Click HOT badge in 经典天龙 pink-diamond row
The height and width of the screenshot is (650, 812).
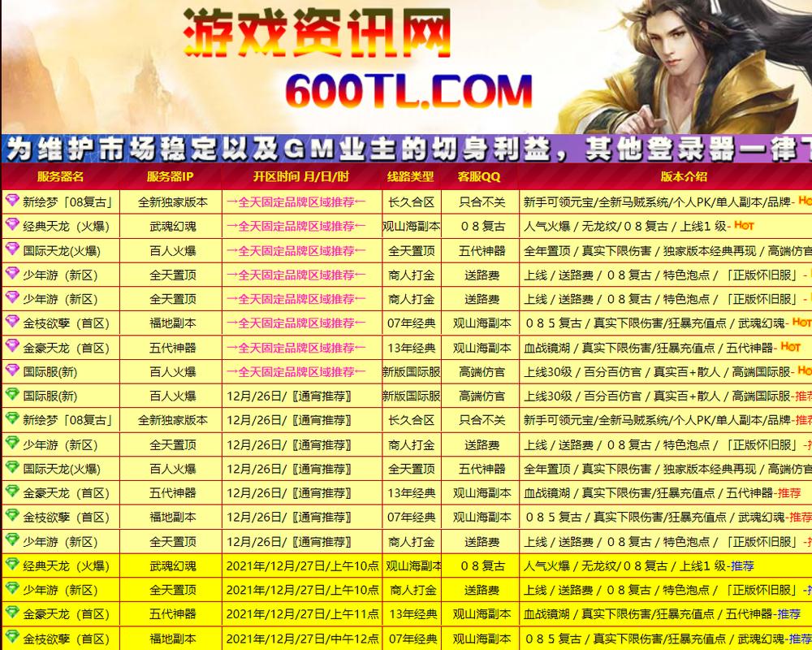[x=744, y=226]
